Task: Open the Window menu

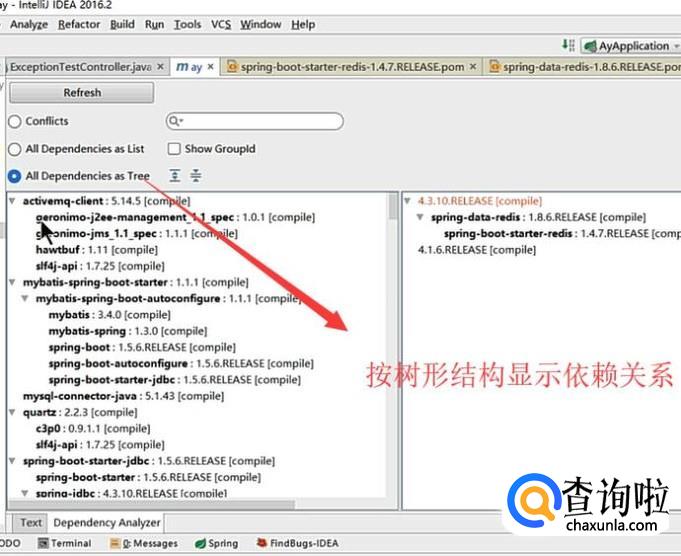Action: tap(261, 24)
